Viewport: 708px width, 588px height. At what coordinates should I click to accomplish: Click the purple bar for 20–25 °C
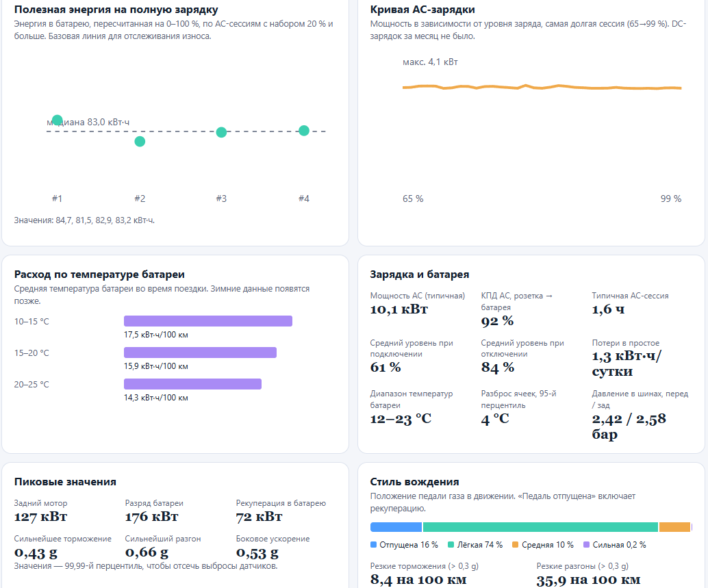tap(193, 384)
